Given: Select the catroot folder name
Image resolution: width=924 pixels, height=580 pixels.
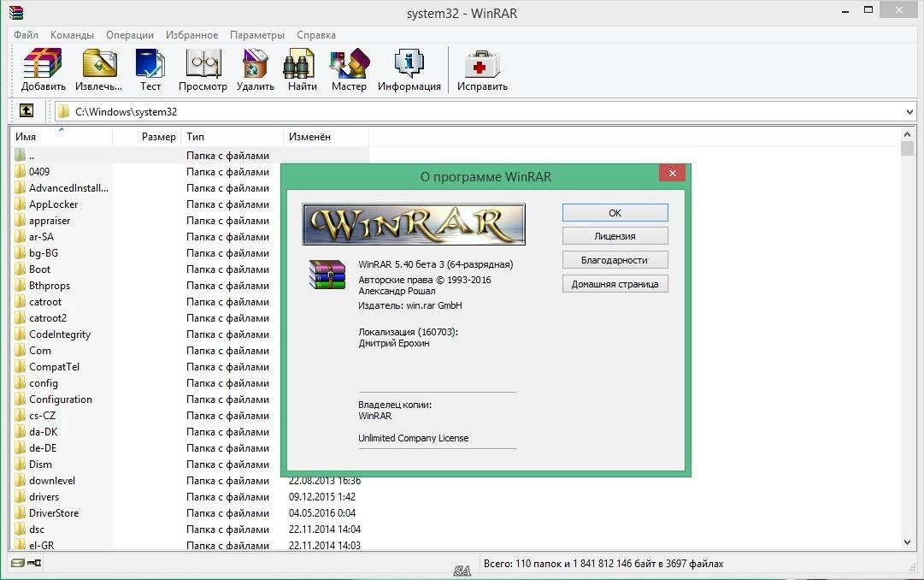Looking at the screenshot, I should (x=45, y=301).
